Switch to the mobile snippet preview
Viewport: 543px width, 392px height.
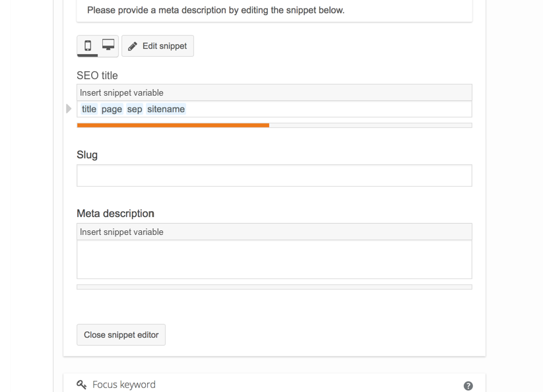[88, 46]
